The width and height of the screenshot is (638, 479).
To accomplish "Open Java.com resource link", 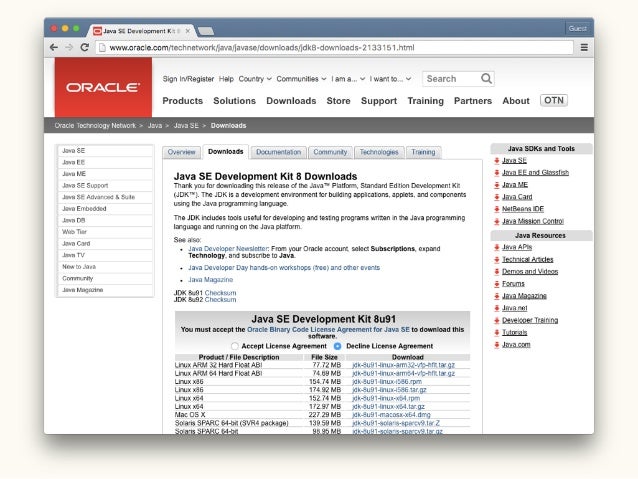I will (516, 345).
